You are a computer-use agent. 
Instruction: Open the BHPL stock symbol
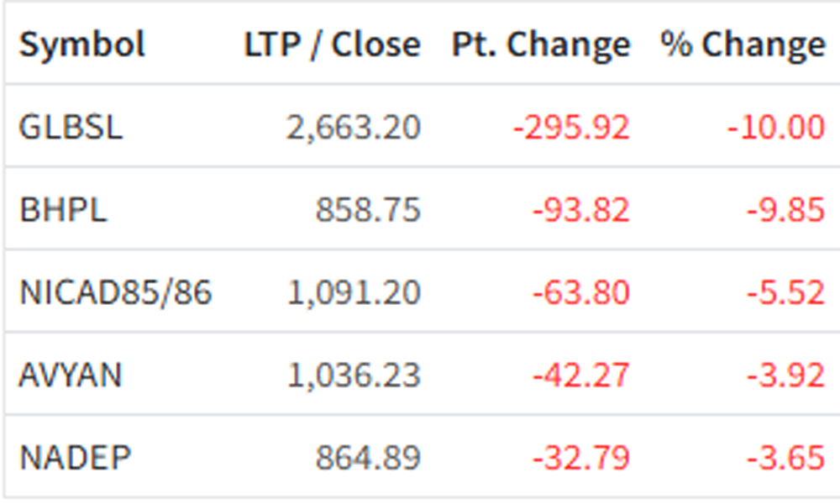[63, 209]
